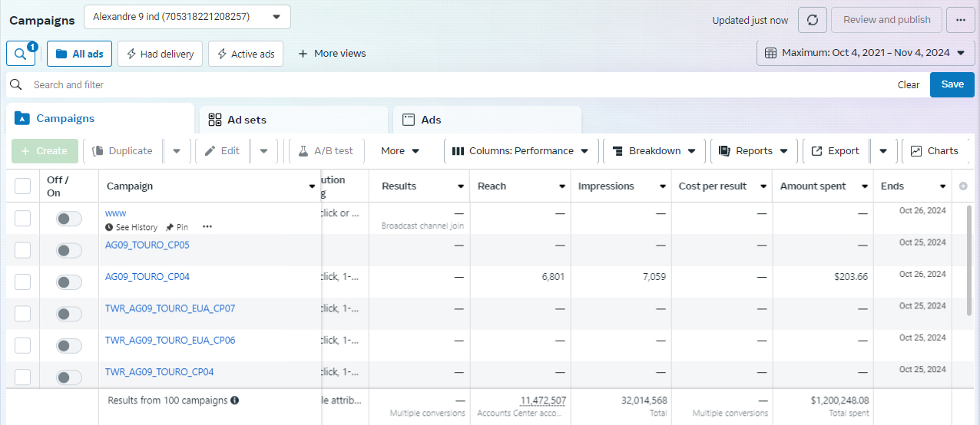Expand the Breakdown dropdown
Screen dimensions: 980x425
pyautogui.click(x=654, y=151)
